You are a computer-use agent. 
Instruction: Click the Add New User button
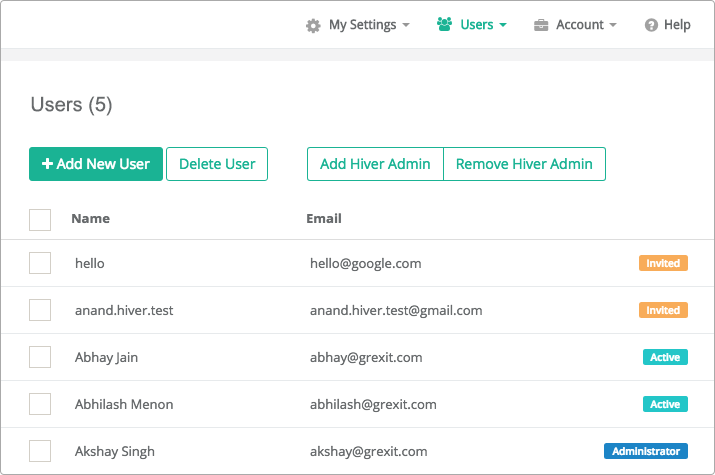(x=96, y=164)
